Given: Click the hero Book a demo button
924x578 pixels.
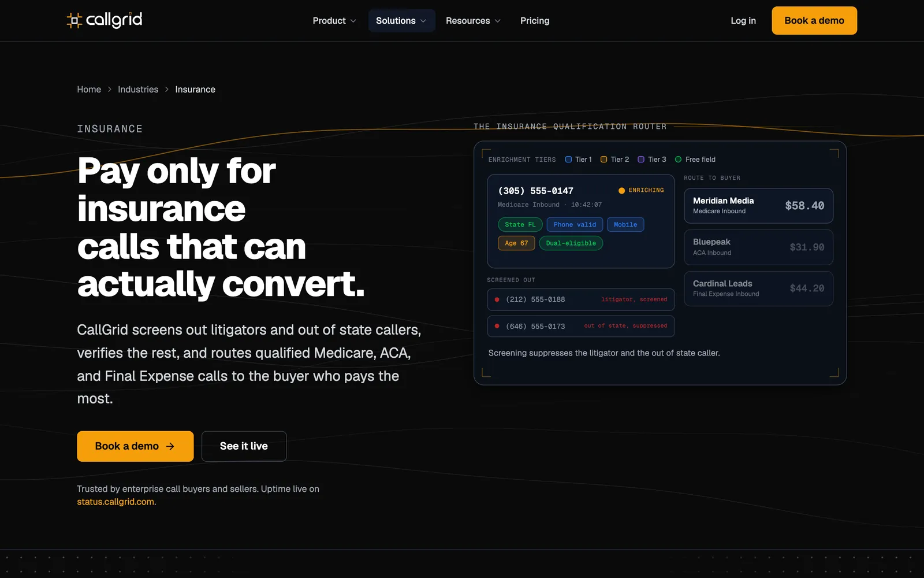Looking at the screenshot, I should tap(135, 446).
